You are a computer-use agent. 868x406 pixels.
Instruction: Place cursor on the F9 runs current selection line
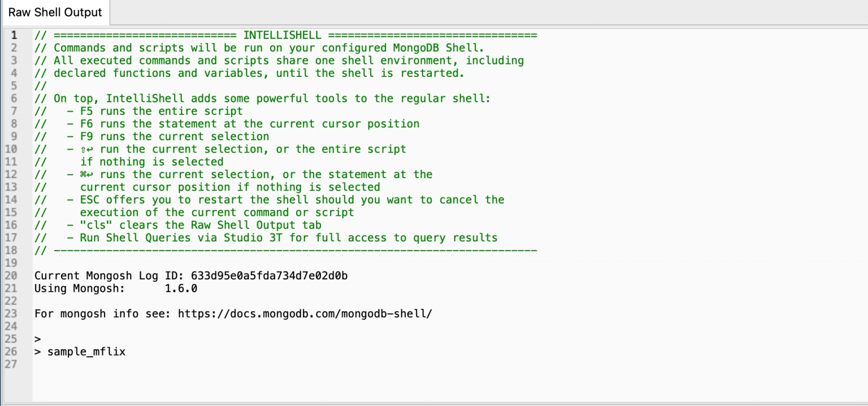152,136
